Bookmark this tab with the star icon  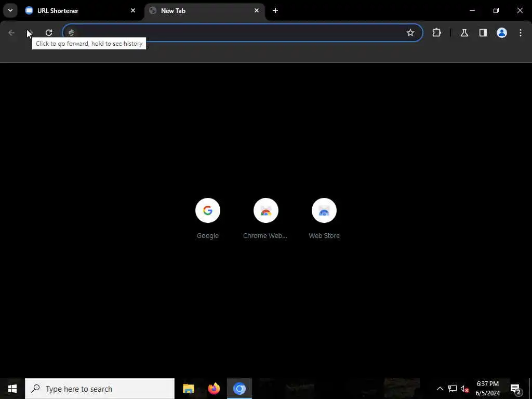tap(410, 33)
